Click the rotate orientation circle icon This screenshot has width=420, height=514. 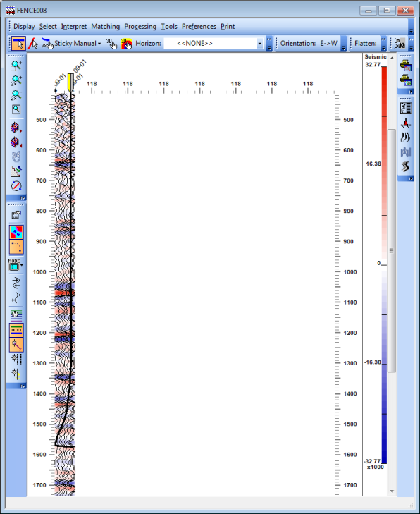pyautogui.click(x=16, y=186)
